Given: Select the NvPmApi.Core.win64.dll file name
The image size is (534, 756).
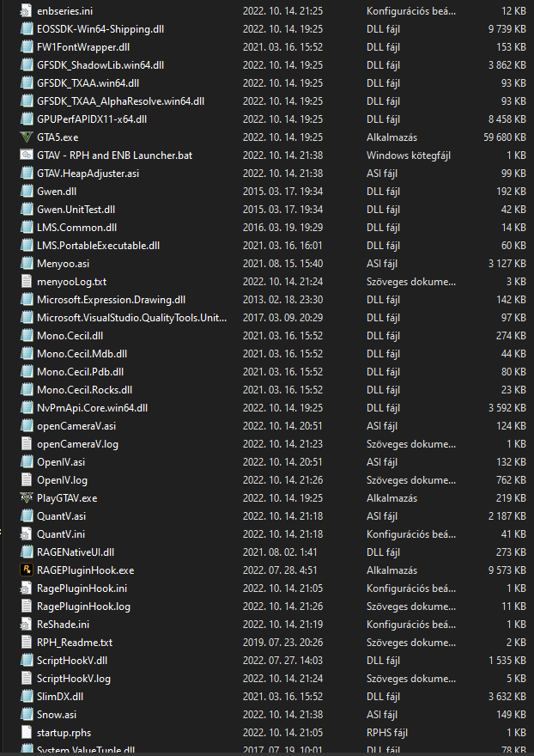Looking at the screenshot, I should [93, 408].
